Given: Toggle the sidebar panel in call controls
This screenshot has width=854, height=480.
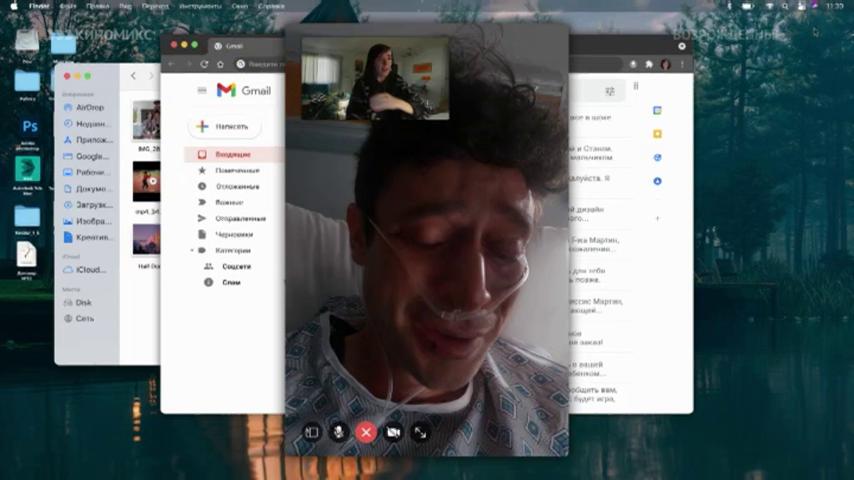Looking at the screenshot, I should coord(312,433).
